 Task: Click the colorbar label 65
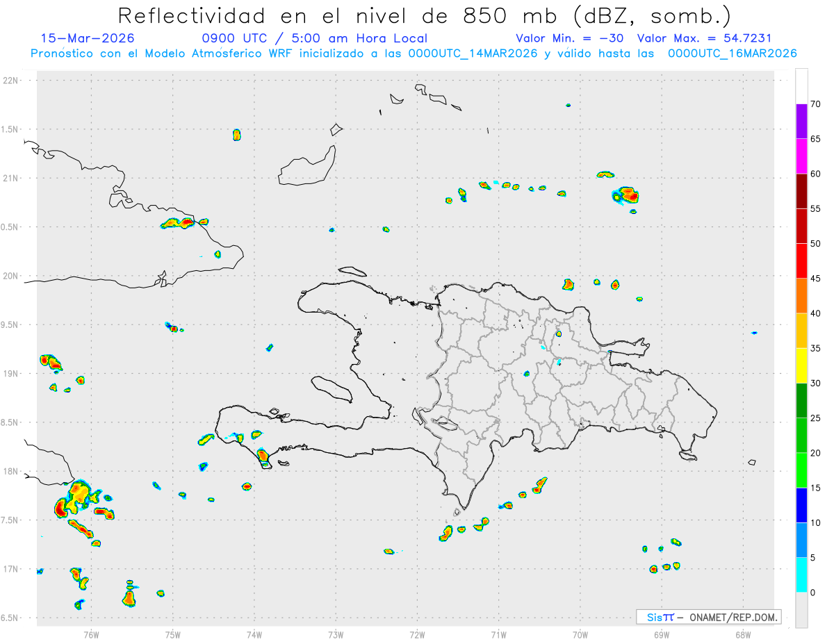(816, 138)
